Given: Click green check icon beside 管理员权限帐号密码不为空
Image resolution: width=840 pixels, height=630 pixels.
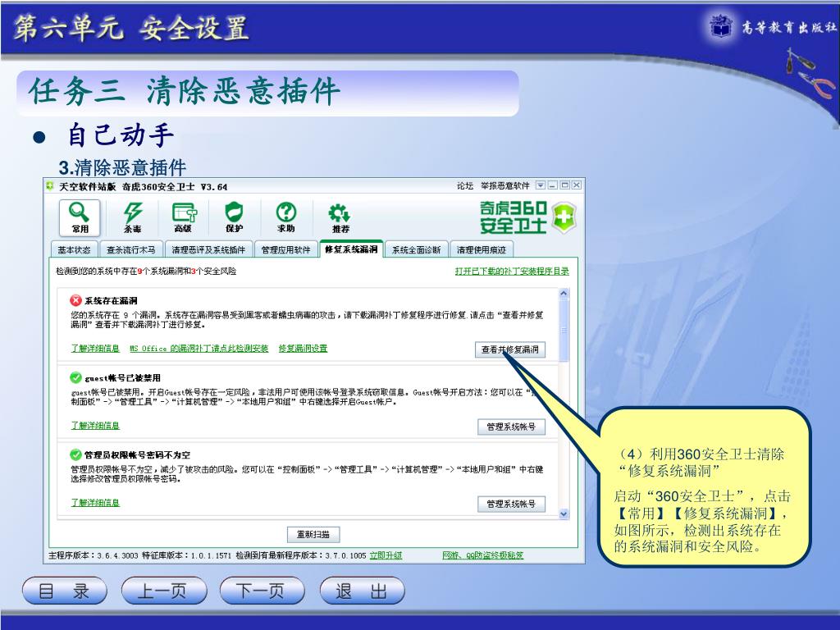Looking at the screenshot, I should point(75,454).
